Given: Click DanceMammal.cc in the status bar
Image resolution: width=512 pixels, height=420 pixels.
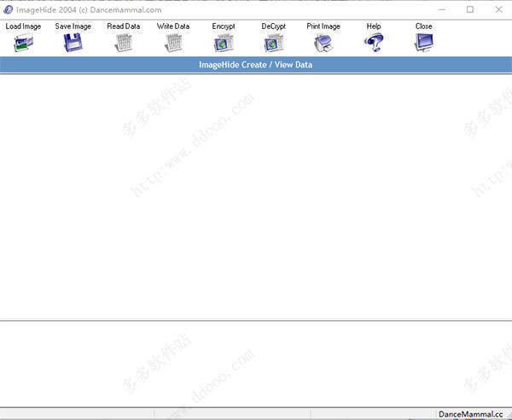Looking at the screenshot, I should click(470, 414).
